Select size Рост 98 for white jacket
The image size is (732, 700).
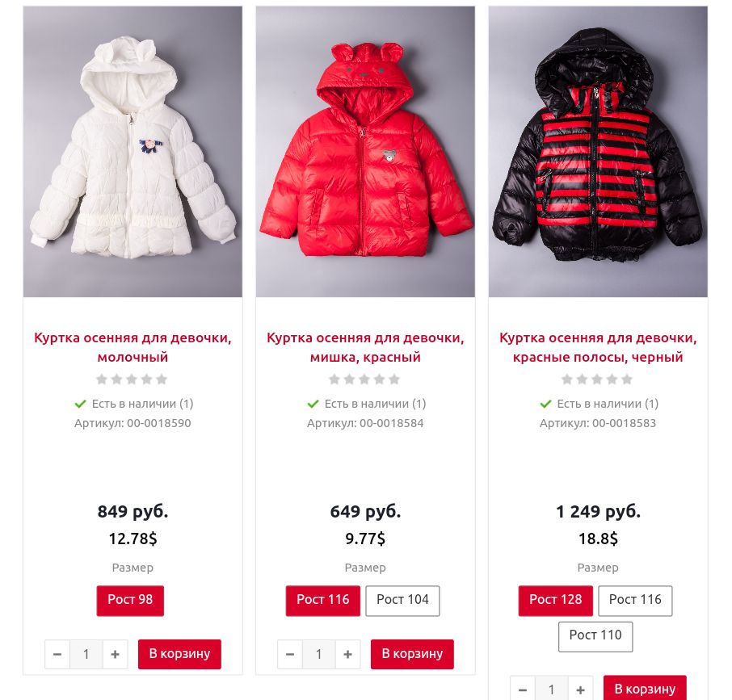pos(130,601)
